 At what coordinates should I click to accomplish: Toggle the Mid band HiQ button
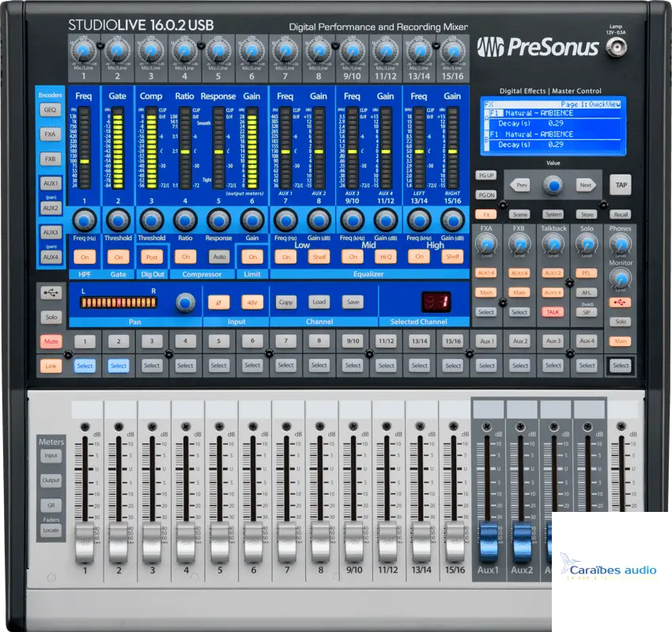pyautogui.click(x=386, y=257)
